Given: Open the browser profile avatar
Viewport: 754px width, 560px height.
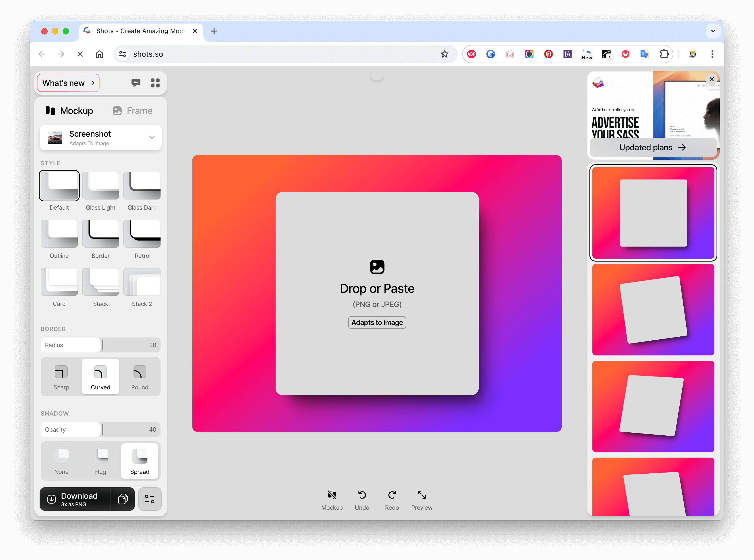Looking at the screenshot, I should tap(693, 54).
